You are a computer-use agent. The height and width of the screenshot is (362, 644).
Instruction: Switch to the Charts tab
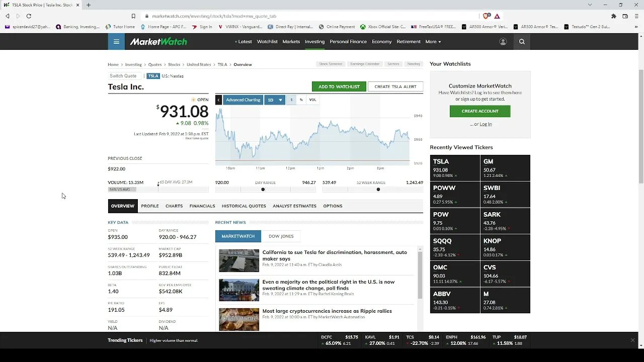tap(174, 206)
